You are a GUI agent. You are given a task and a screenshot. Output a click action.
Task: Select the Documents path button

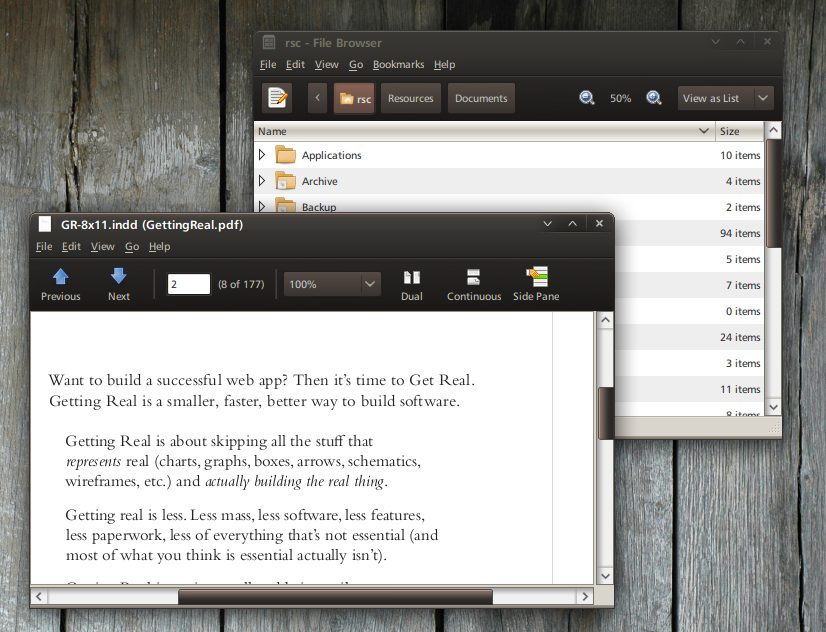click(481, 98)
